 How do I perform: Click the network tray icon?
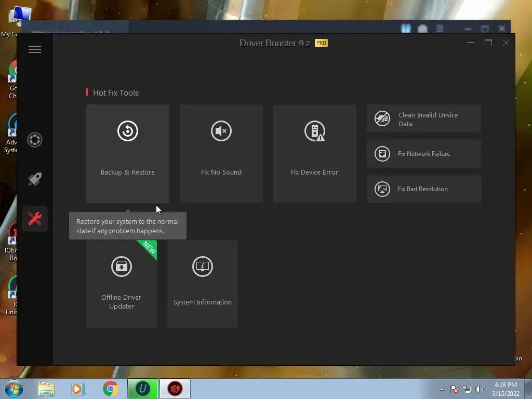467,389
